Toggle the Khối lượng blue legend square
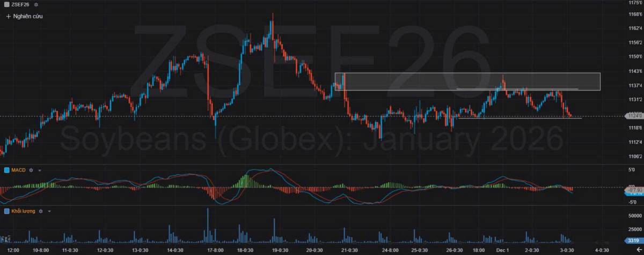 click(7, 211)
